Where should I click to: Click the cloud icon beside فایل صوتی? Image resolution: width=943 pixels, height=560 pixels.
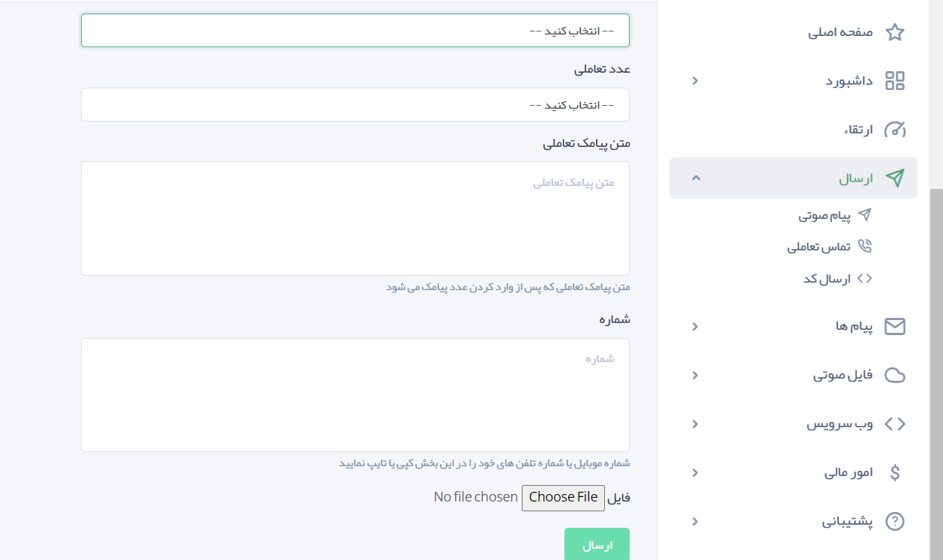pos(895,375)
